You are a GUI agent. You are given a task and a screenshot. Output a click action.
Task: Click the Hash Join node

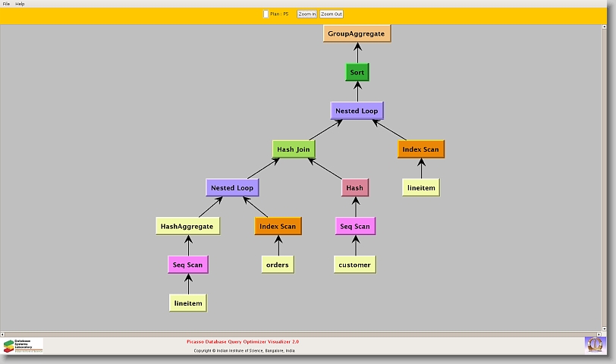point(295,149)
